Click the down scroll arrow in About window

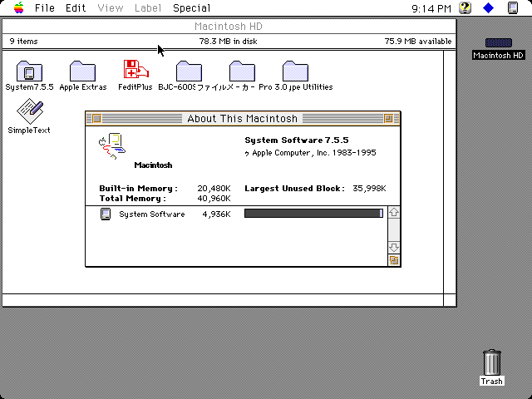393,247
